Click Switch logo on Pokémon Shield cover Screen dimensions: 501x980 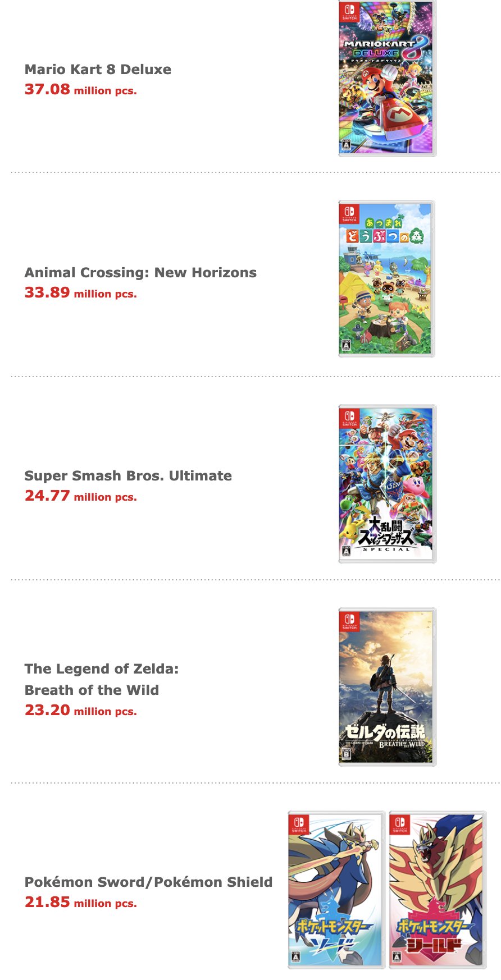coord(400,825)
